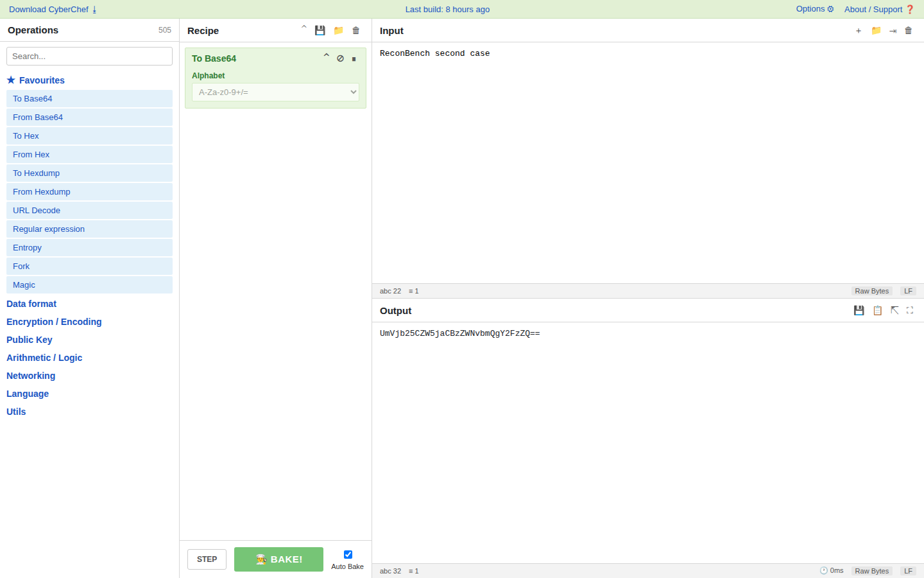
Task: Expand the Language category
Action: (28, 394)
